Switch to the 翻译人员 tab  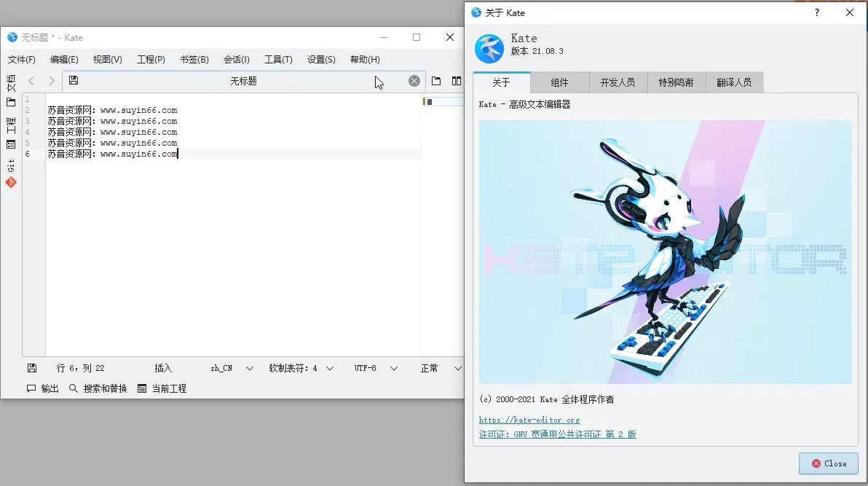click(734, 82)
